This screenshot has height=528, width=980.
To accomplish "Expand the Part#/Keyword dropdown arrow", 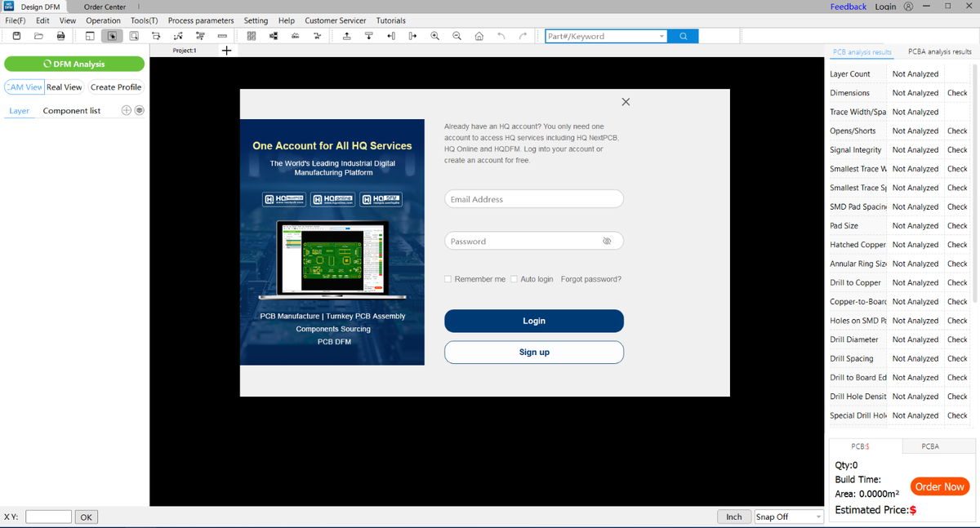I will [661, 37].
